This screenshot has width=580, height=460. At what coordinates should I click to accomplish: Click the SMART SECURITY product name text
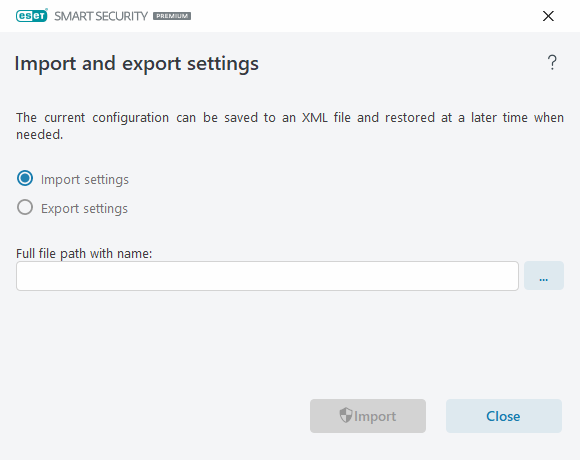101,16
